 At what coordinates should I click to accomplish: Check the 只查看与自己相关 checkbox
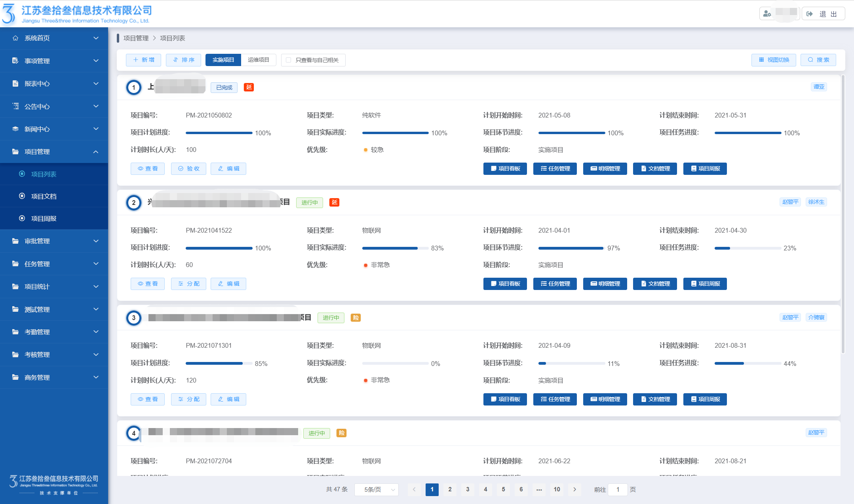288,60
